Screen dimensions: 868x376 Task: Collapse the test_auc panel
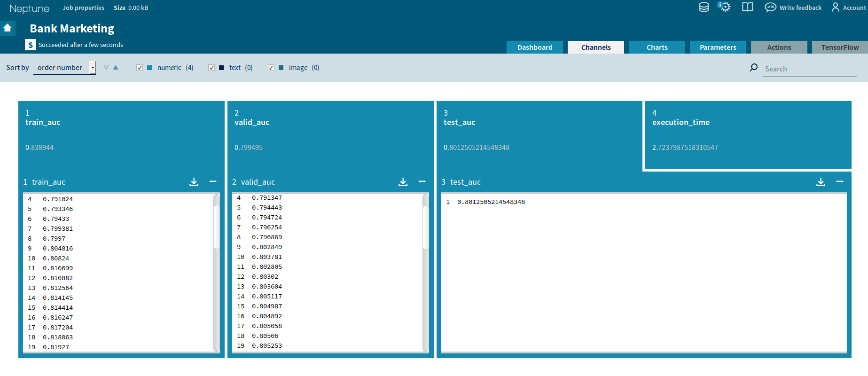(840, 181)
